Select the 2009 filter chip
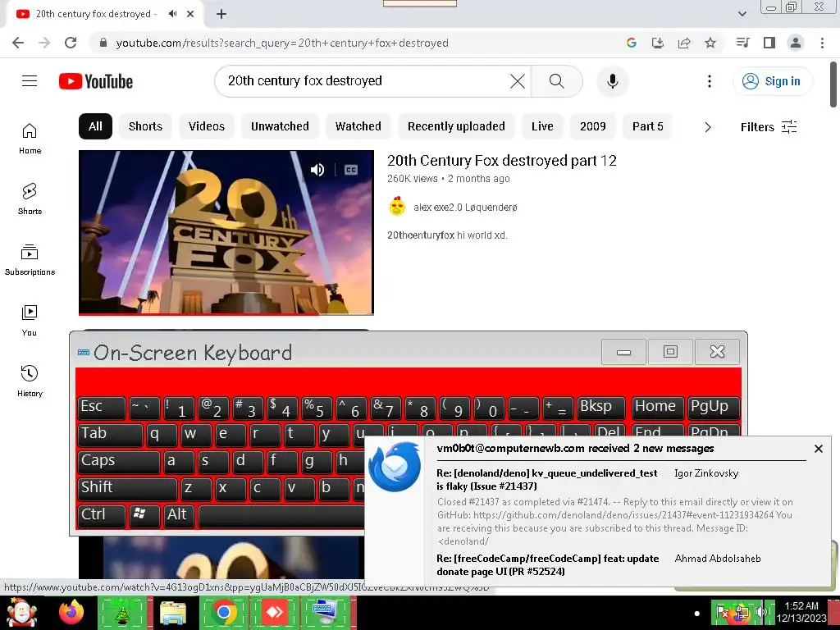The width and height of the screenshot is (840, 630). (593, 126)
